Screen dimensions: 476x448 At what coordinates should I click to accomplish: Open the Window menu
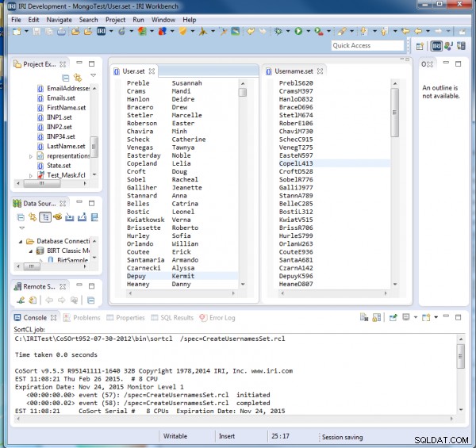(x=163, y=20)
